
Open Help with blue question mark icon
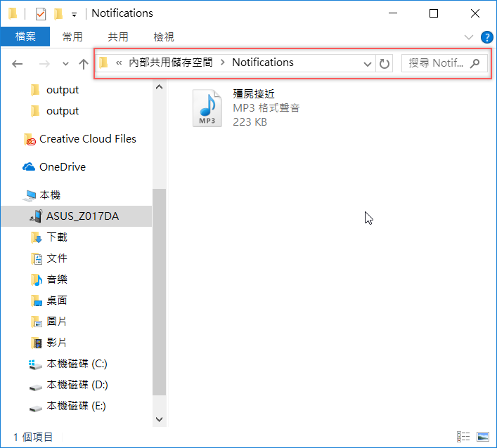pos(486,37)
